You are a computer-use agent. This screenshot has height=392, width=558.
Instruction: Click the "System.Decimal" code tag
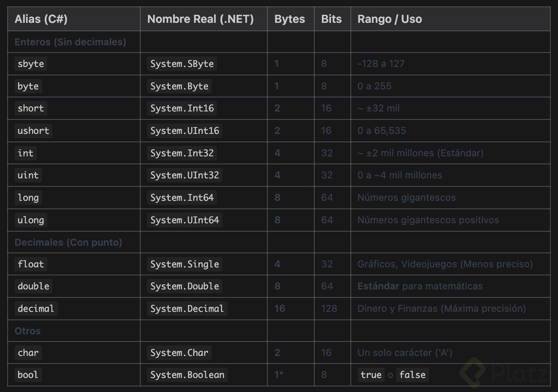tap(187, 309)
